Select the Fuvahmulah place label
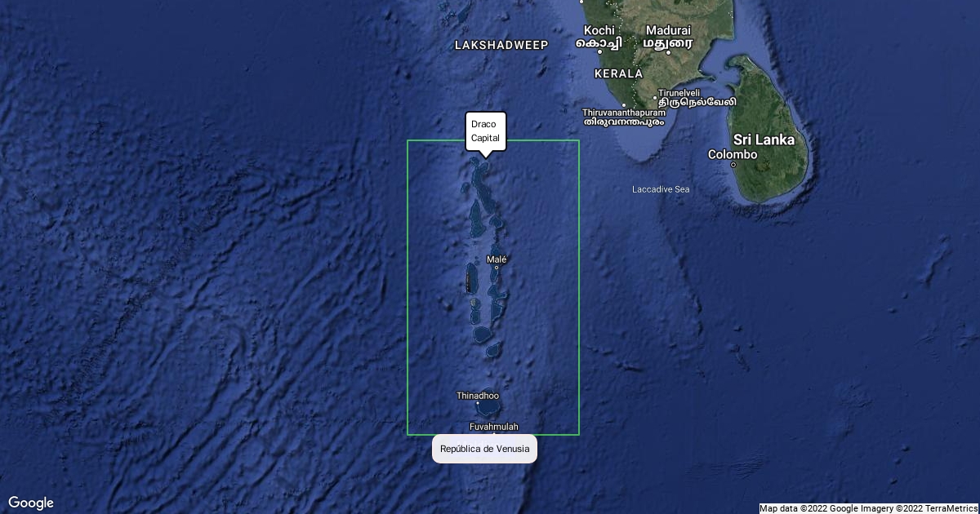Screen dimensions: 980x514 494,427
